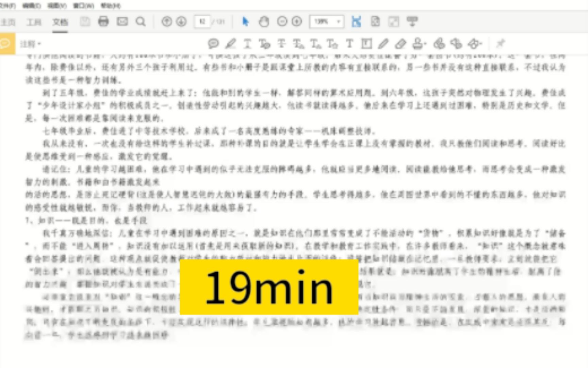Click the fit page icon
This screenshot has width=588, height=368.
[x=375, y=22]
